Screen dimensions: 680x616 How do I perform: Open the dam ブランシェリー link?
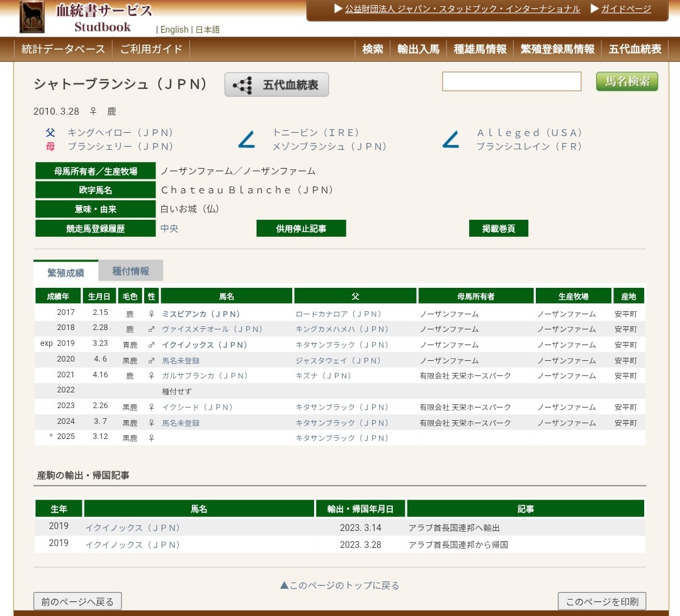pyautogui.click(x=120, y=146)
